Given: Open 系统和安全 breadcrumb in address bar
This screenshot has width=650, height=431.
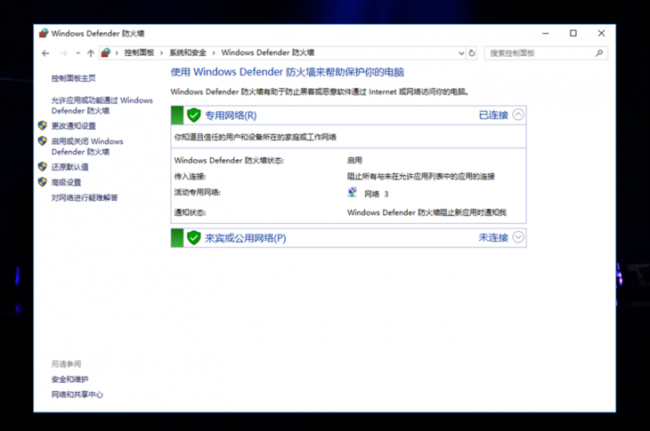Looking at the screenshot, I should point(188,53).
